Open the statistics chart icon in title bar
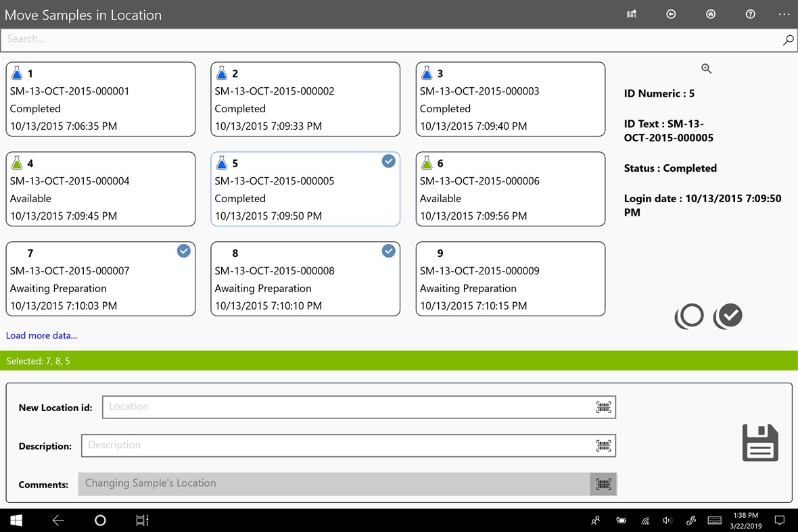The width and height of the screenshot is (798, 532). click(631, 14)
